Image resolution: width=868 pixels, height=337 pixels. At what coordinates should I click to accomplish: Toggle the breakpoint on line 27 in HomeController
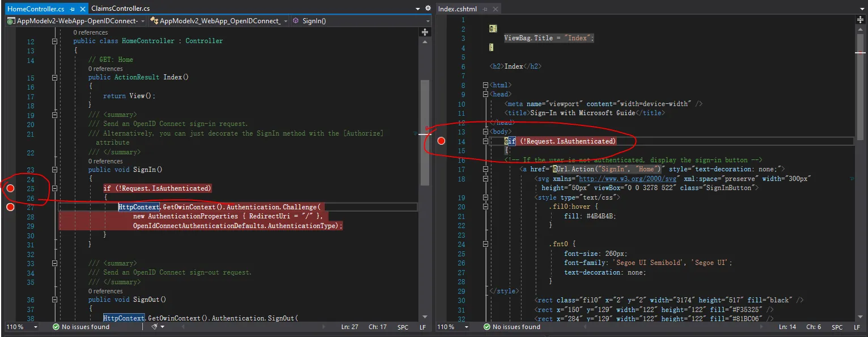click(10, 207)
